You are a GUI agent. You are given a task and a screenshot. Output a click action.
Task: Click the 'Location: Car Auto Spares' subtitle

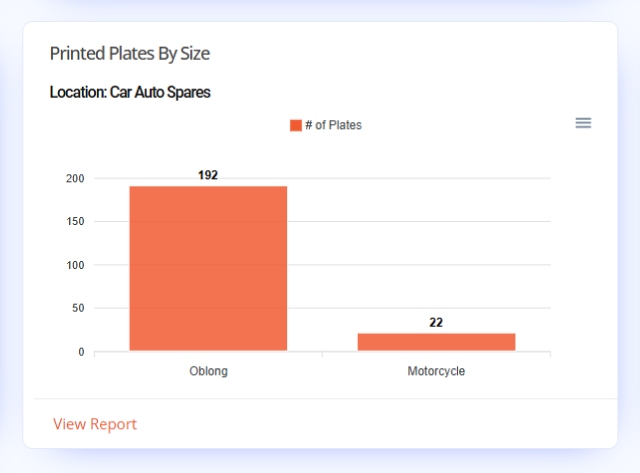[130, 92]
